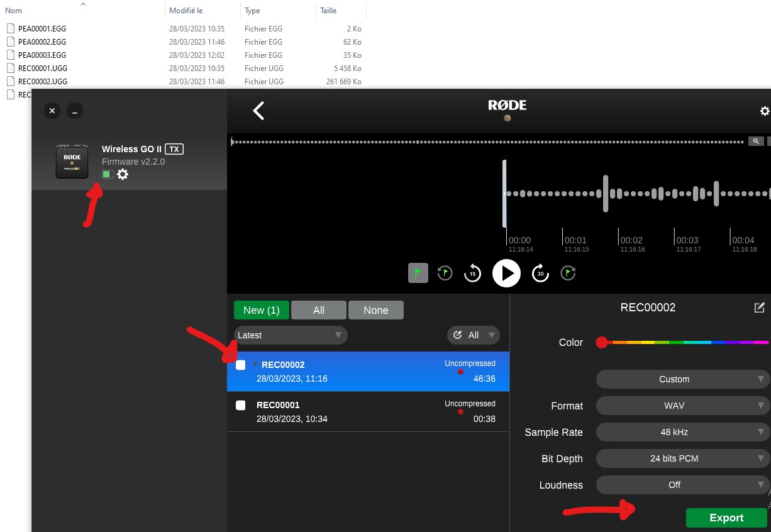Skip forward 30 seconds
This screenshot has width=771, height=532.
click(540, 273)
